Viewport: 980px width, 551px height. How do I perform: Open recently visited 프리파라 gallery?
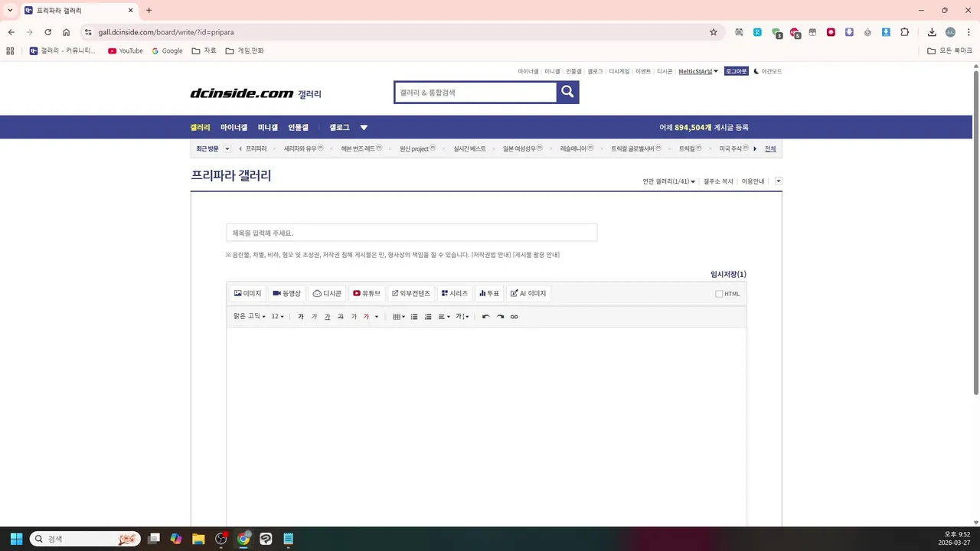pyautogui.click(x=256, y=148)
